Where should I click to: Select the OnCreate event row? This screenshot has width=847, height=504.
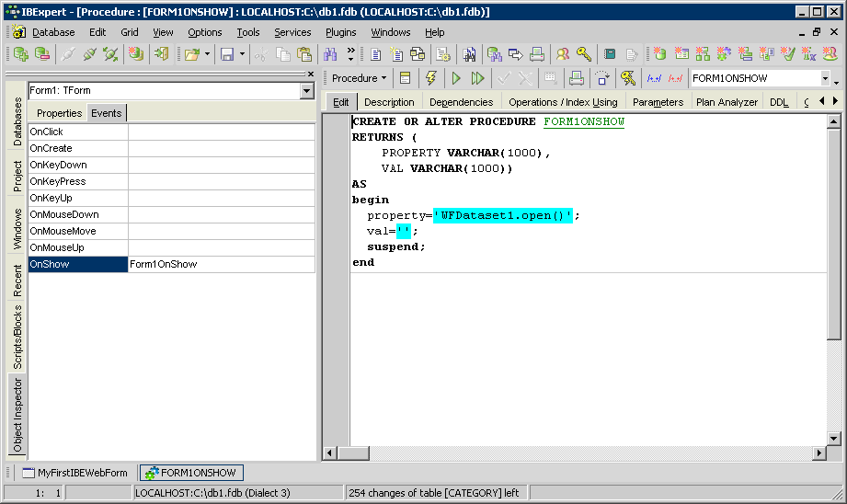pos(78,148)
